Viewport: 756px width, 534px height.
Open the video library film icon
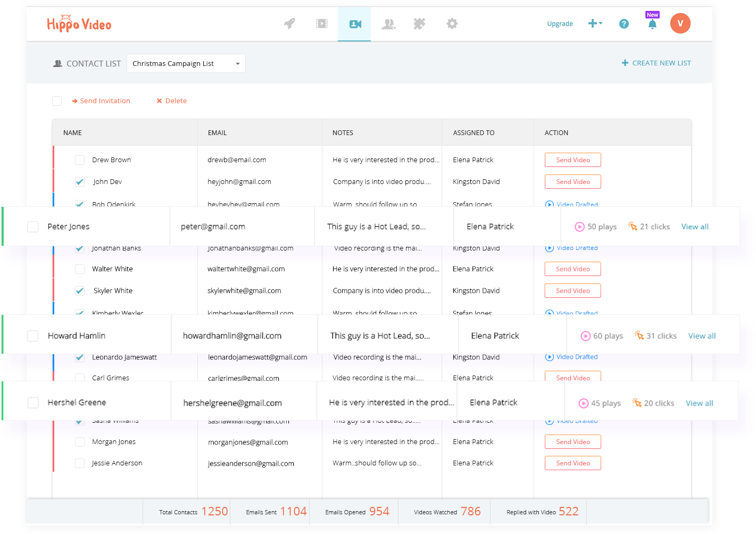point(322,23)
